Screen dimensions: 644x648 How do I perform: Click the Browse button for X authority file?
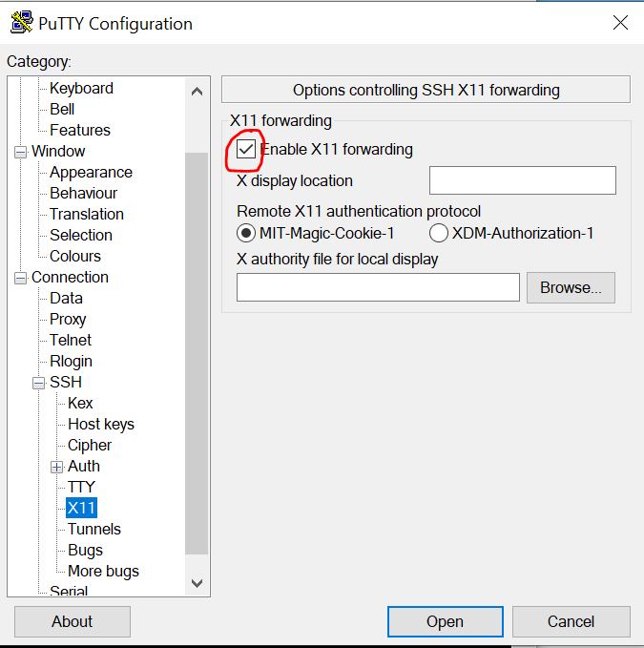point(571,287)
